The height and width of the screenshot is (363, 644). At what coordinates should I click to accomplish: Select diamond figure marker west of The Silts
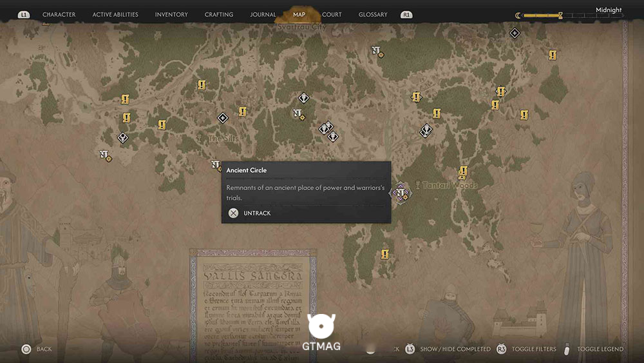click(123, 137)
